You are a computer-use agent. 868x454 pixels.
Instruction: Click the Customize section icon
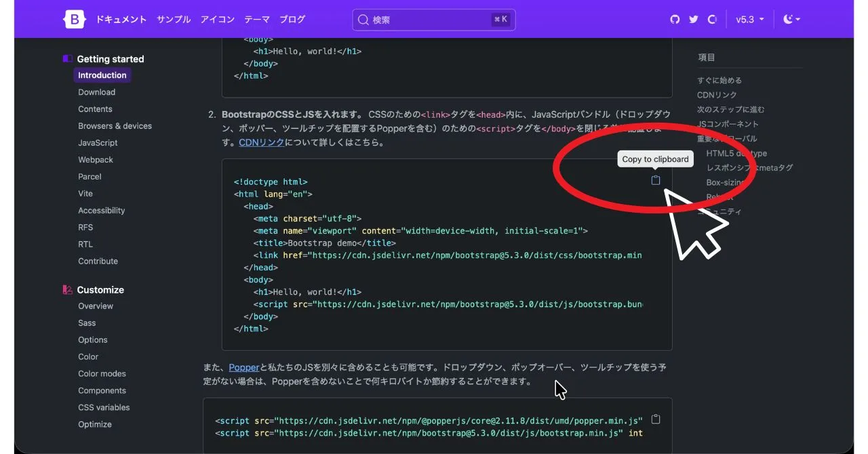tap(67, 290)
